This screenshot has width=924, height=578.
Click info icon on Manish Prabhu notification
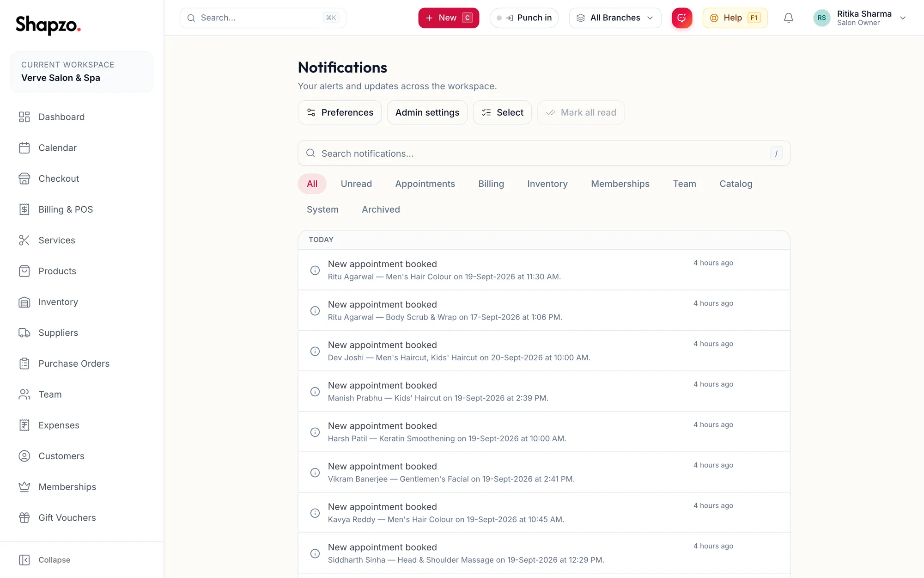[315, 392]
